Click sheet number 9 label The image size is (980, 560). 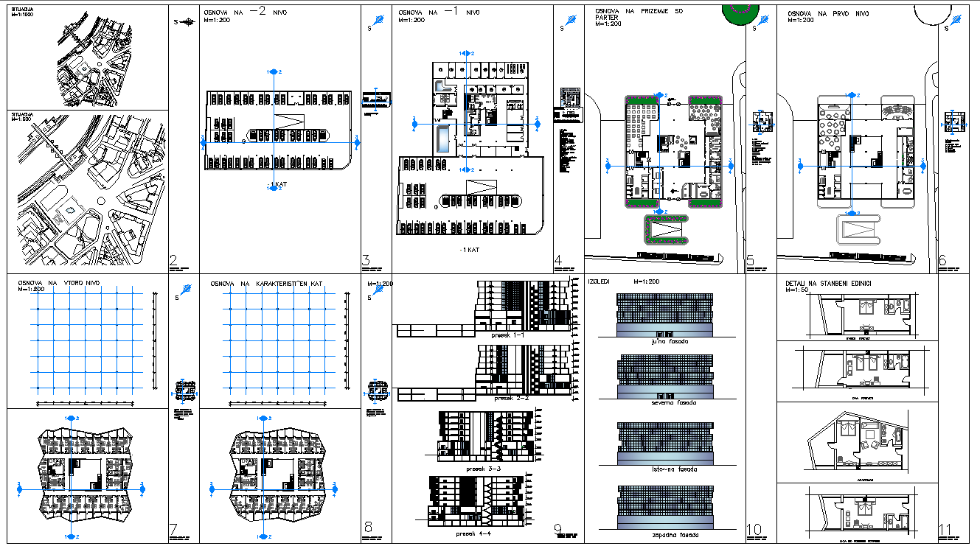point(558,528)
